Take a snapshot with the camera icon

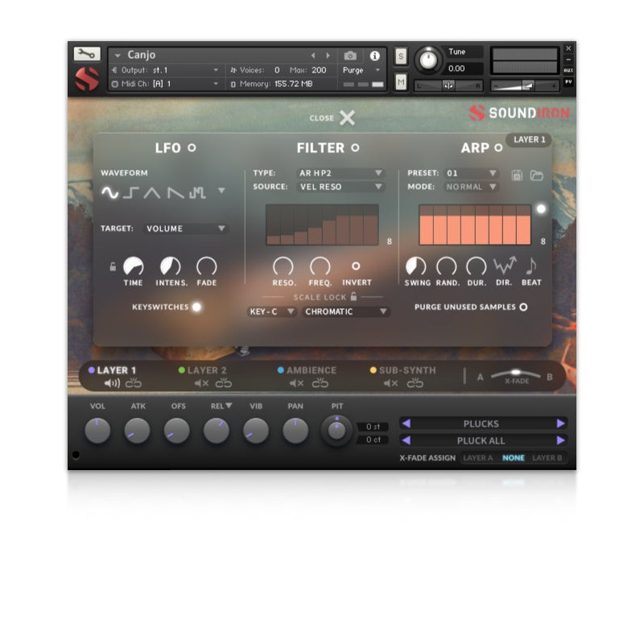(350, 56)
